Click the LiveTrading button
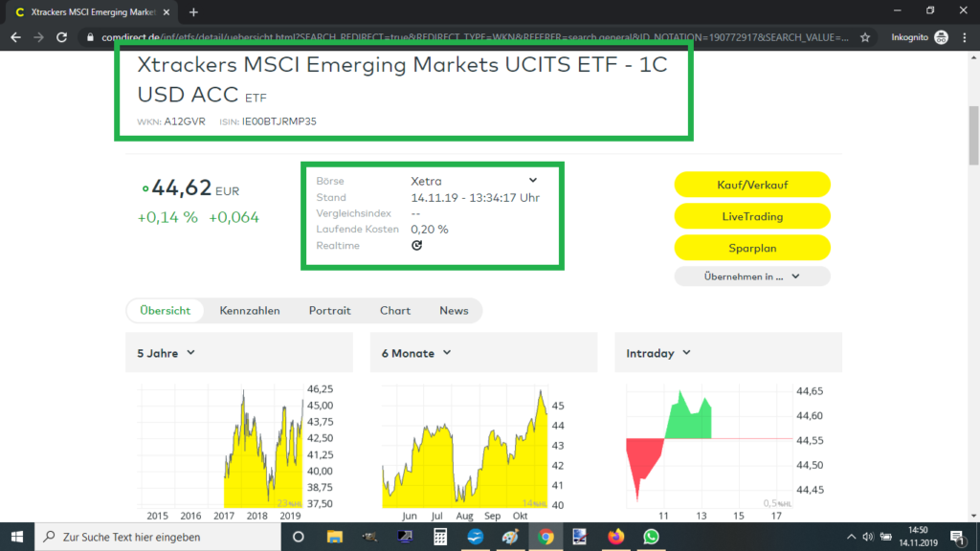The height and width of the screenshot is (551, 980). click(752, 216)
